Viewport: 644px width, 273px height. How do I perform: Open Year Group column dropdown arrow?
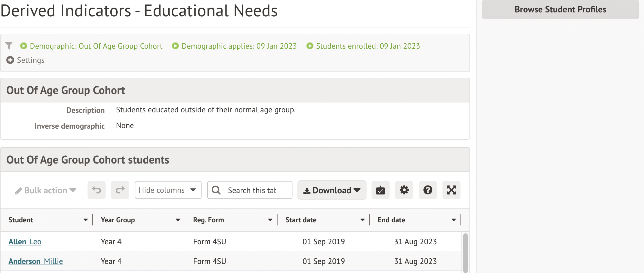178,220
